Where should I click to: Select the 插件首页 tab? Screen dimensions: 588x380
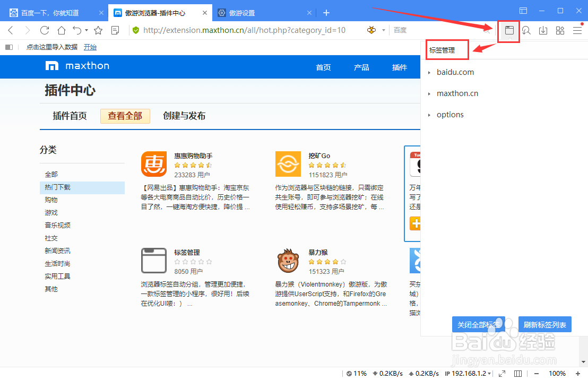coord(70,116)
